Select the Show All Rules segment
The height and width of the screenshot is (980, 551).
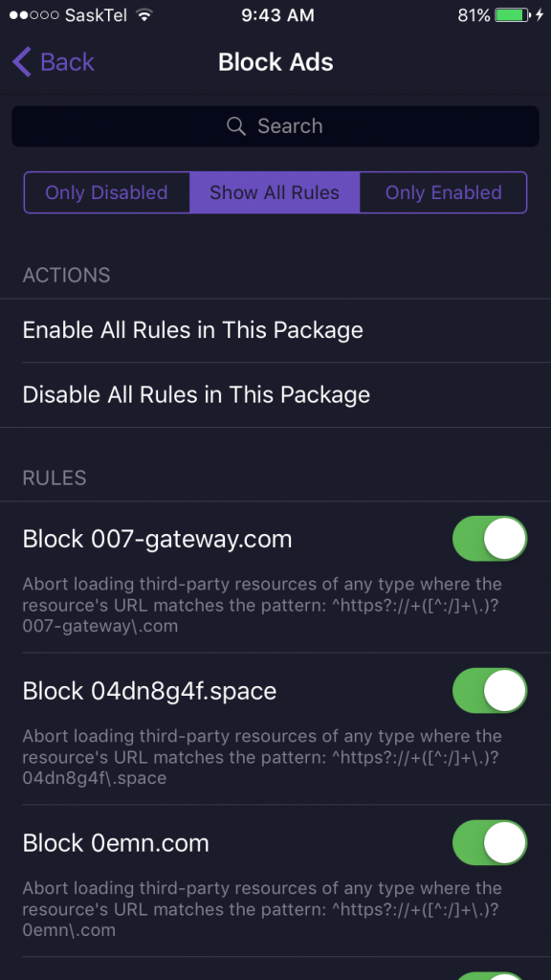(275, 191)
